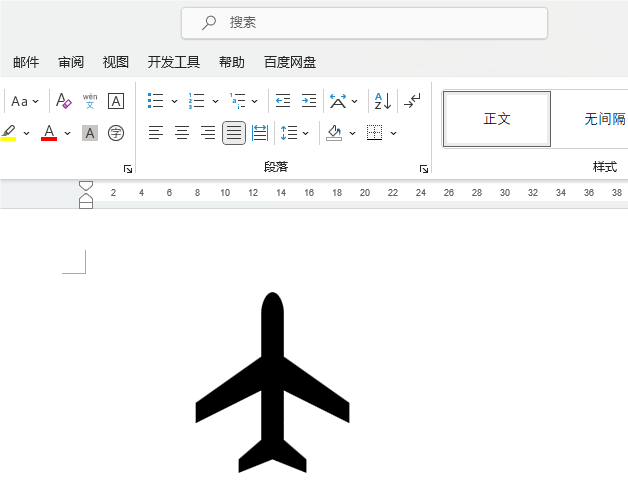Click the Clear Formatting icon
Viewport: 628px width, 502px height.
point(64,101)
